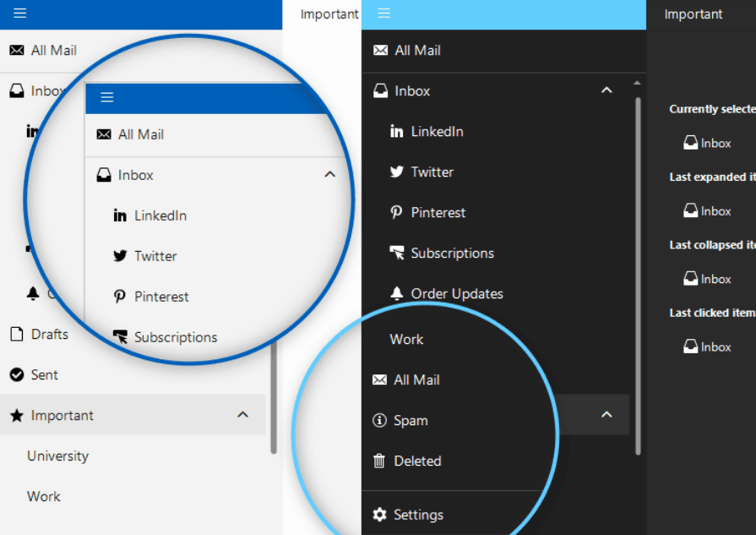Click the Inbox tray icon in the light sidebar
The height and width of the screenshot is (535, 756).
pyautogui.click(x=17, y=90)
